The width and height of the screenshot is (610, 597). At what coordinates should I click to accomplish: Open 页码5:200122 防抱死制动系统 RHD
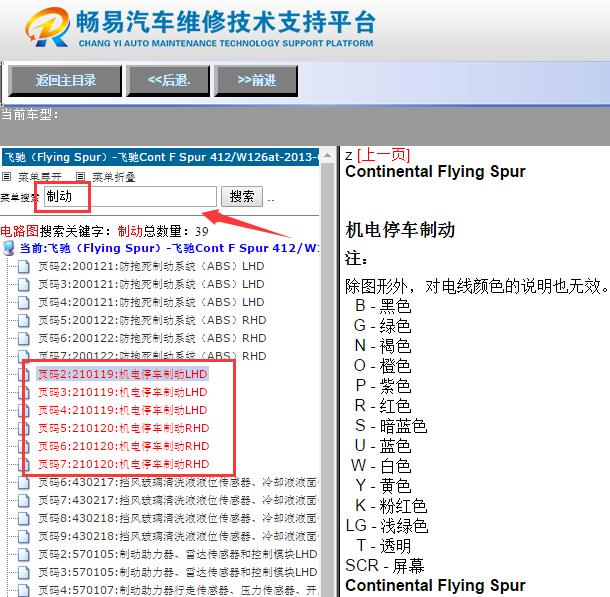tap(152, 320)
